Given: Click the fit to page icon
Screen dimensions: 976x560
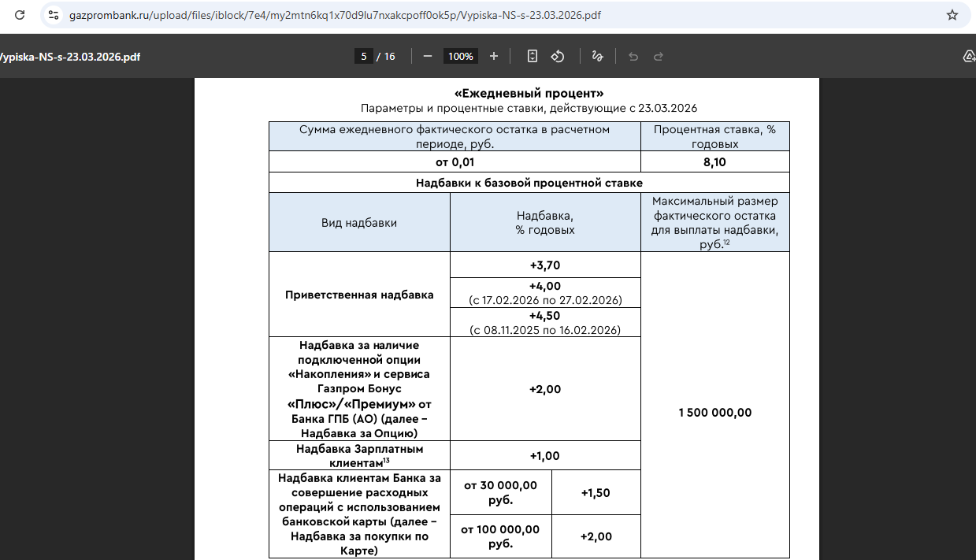Looking at the screenshot, I should point(533,56).
